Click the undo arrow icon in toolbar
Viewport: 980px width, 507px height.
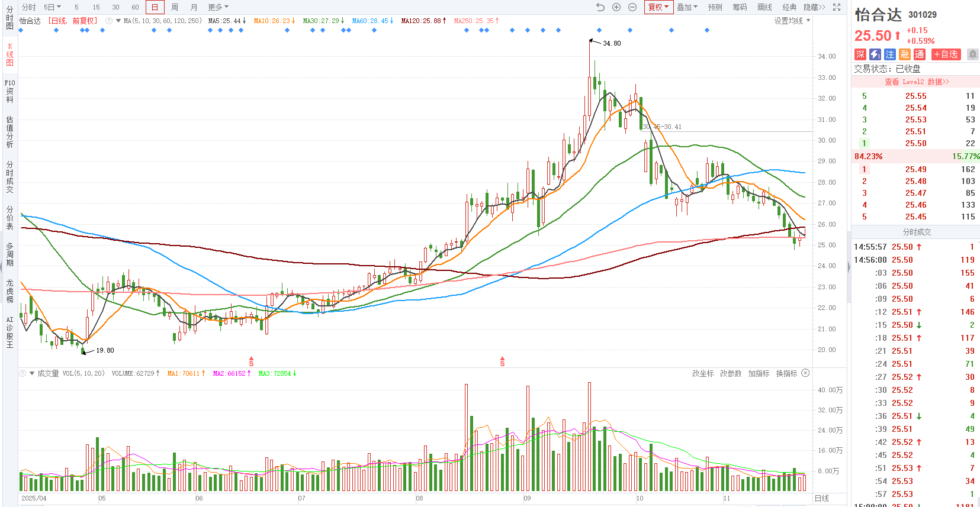click(x=600, y=7)
